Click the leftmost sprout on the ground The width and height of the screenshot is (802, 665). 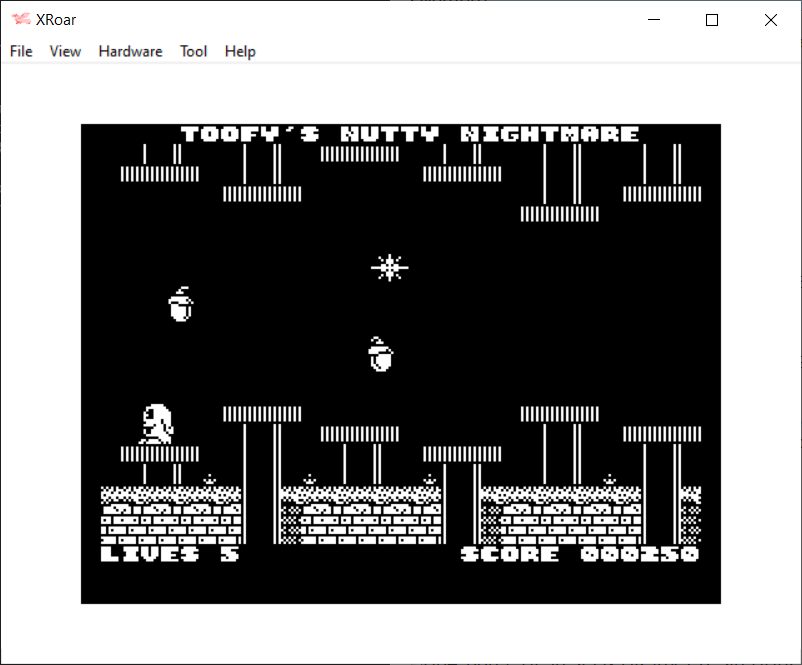click(x=209, y=480)
